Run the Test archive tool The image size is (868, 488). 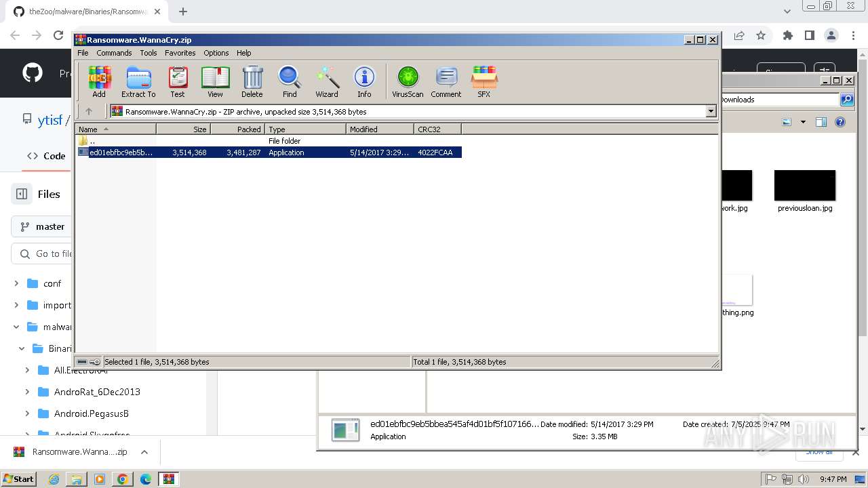178,82
